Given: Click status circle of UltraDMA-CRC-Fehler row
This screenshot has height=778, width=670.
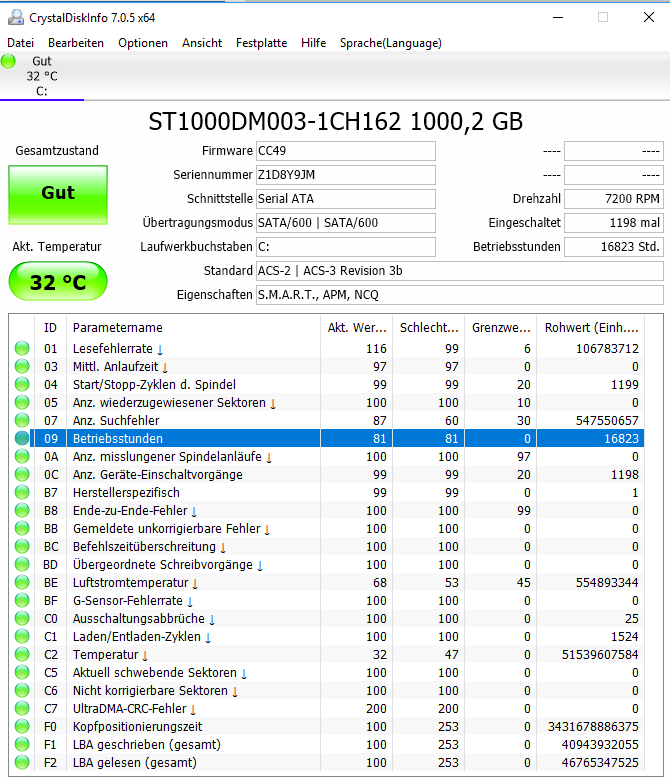Looking at the screenshot, I should (x=22, y=709).
